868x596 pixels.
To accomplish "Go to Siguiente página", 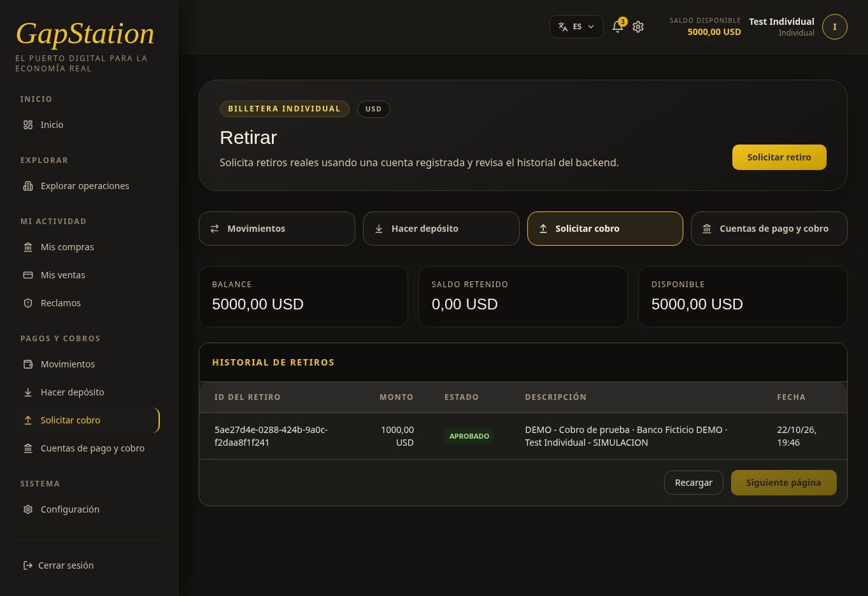I will [783, 483].
